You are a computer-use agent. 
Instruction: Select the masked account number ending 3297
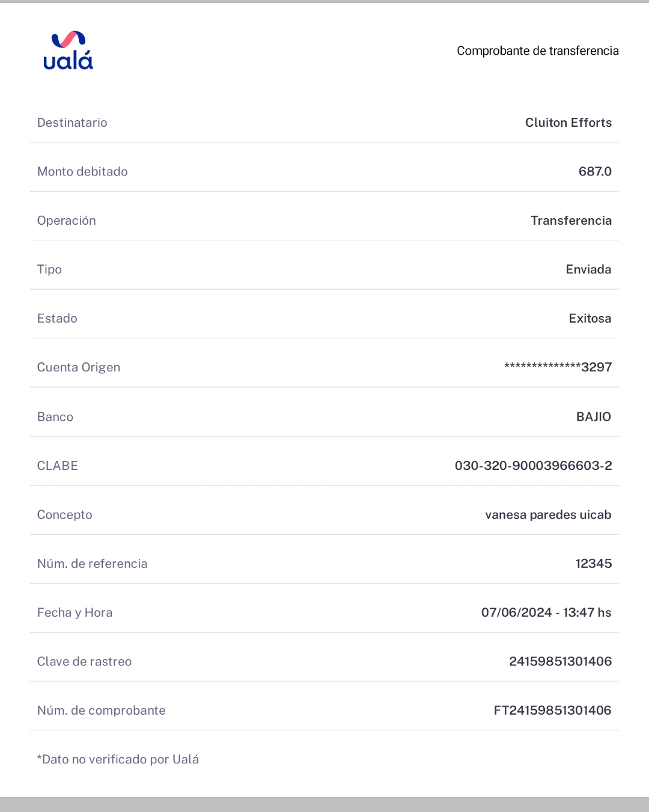[558, 367]
